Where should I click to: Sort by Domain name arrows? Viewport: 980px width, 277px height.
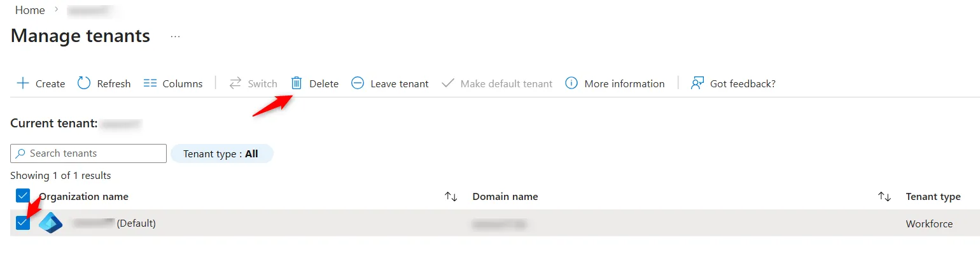click(x=884, y=197)
